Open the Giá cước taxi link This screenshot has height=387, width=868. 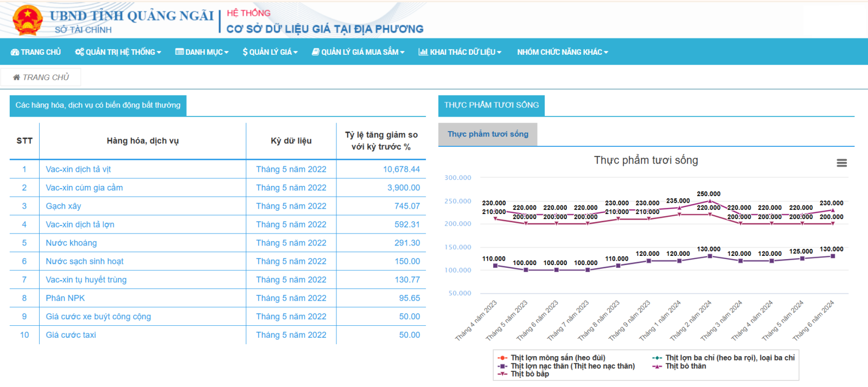pyautogui.click(x=71, y=335)
